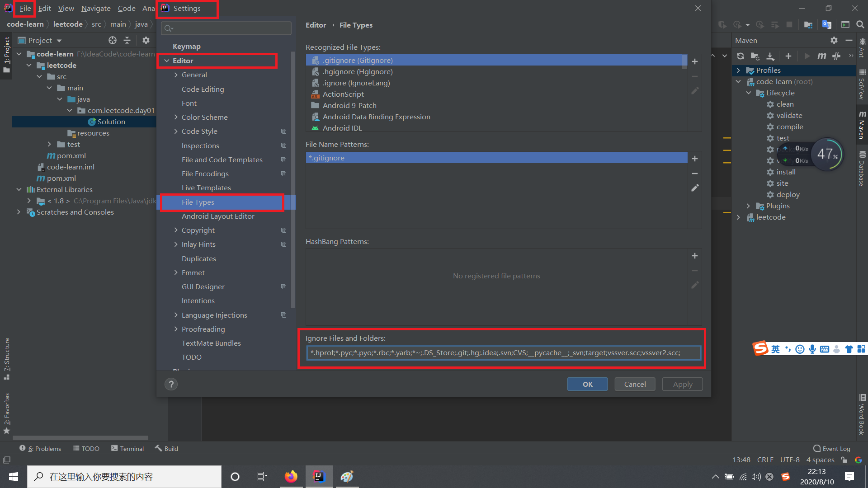
Task: Click the Ignore Files and Folders field
Action: [x=503, y=352]
